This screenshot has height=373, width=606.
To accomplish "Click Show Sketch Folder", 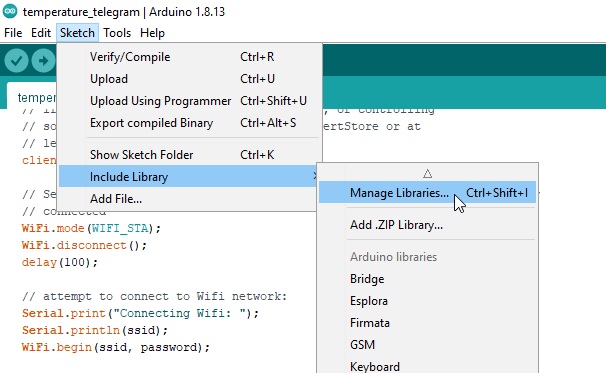I will click(189, 155).
